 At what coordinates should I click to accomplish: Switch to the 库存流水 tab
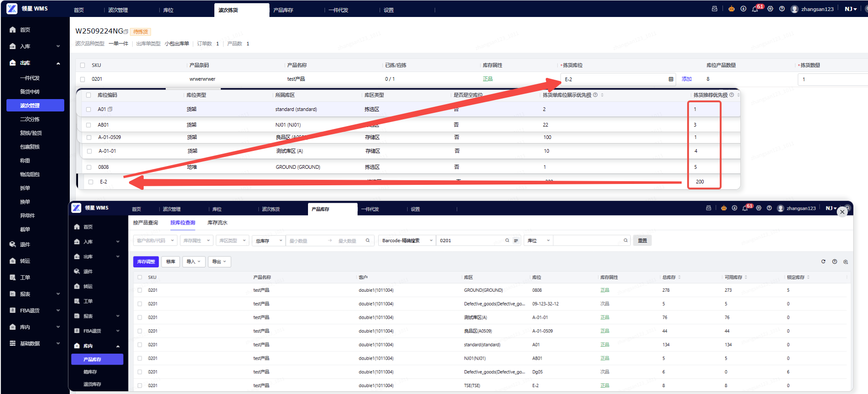click(x=217, y=222)
